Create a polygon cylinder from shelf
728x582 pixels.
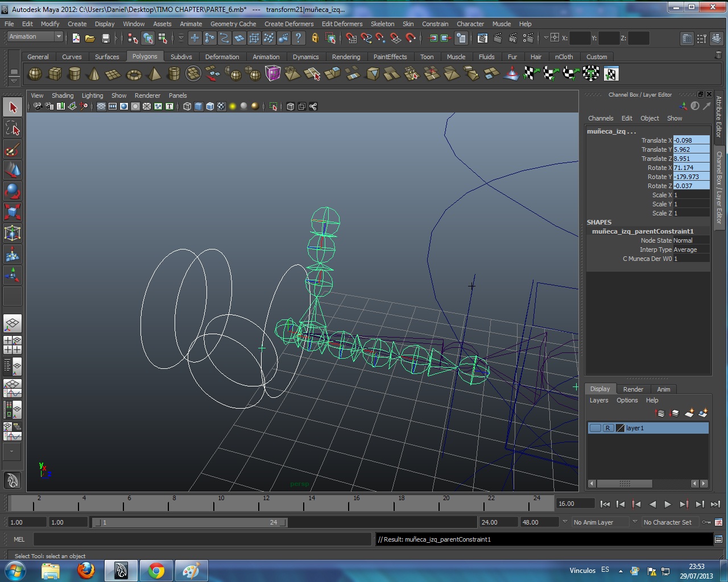click(x=74, y=74)
